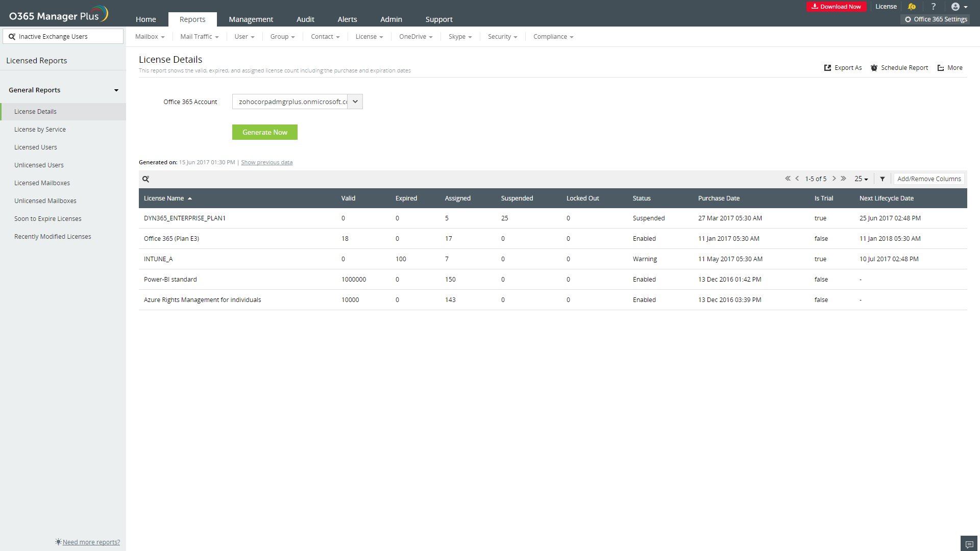Click the Suspended status cell

(649, 218)
